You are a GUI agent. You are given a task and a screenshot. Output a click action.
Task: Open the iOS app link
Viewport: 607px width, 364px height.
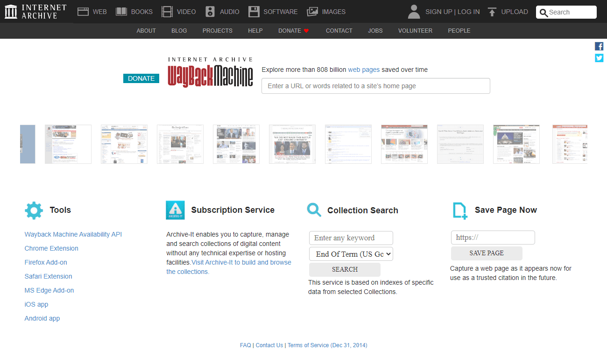coord(36,304)
